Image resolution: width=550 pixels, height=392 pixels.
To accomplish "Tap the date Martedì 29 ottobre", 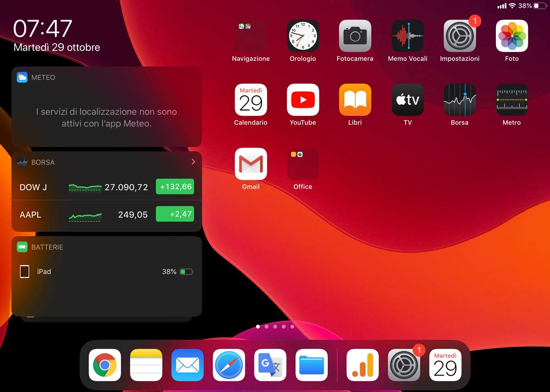I will coord(57,47).
